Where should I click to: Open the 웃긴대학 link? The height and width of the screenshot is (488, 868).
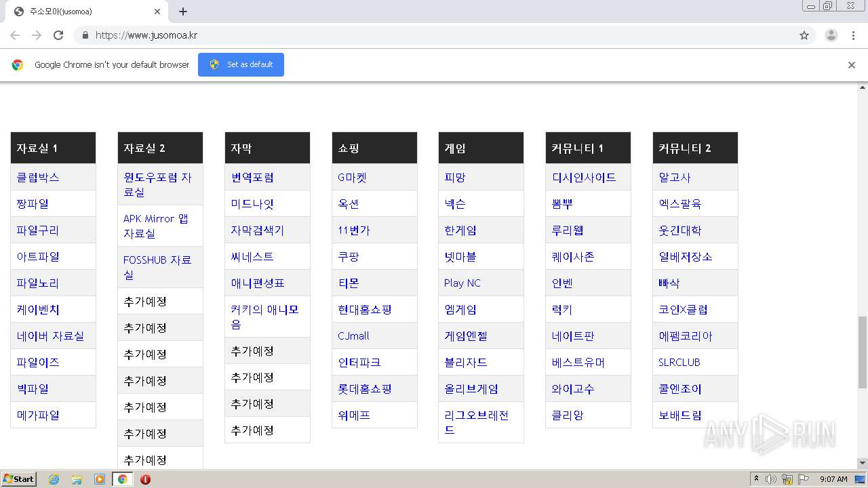click(680, 230)
